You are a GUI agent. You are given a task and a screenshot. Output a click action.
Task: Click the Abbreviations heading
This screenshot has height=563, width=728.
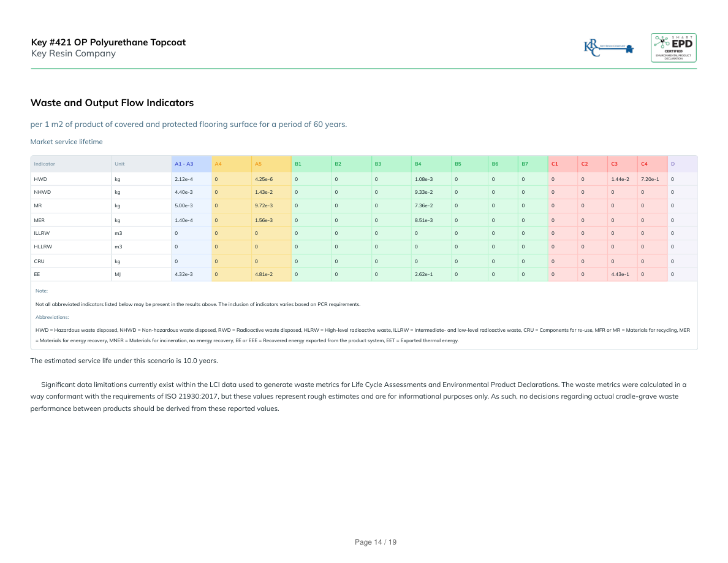52,317
